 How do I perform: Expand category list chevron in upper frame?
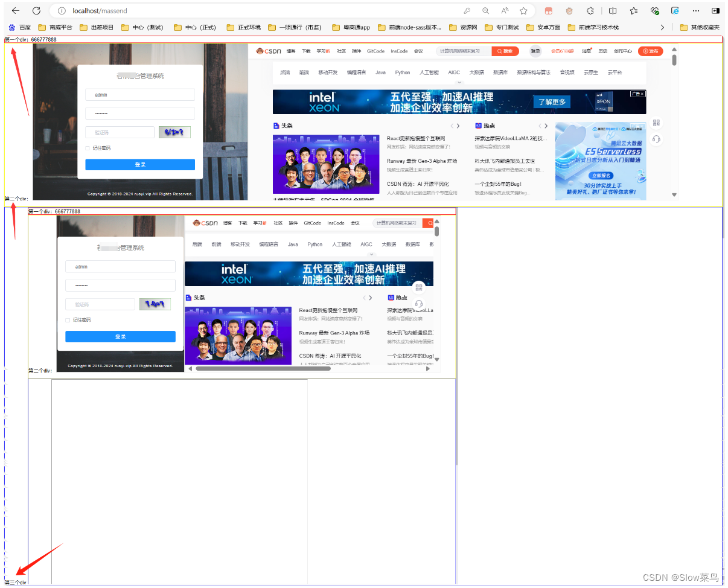[459, 82]
